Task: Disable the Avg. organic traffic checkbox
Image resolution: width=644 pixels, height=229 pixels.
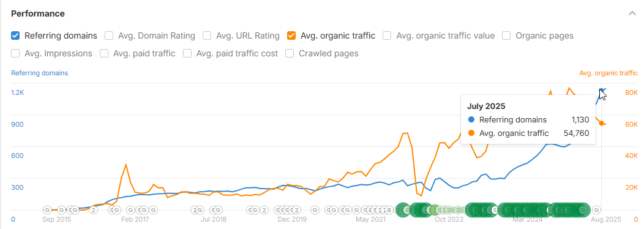Action: 291,36
